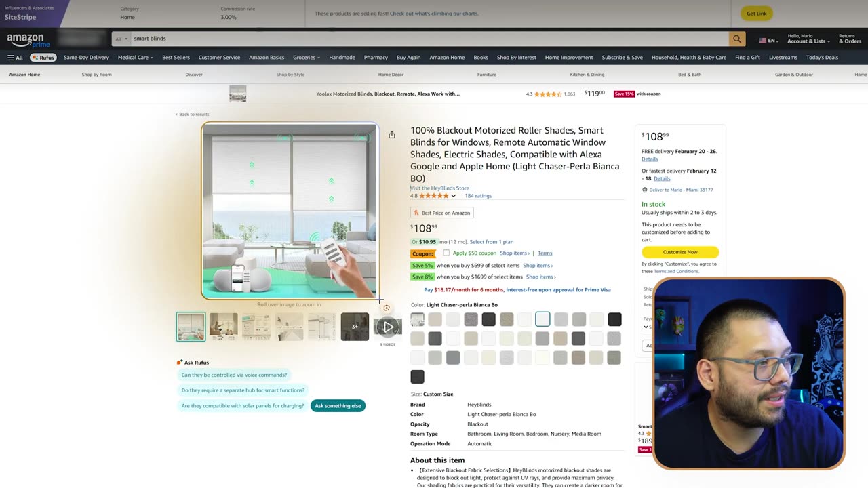
Task: Open Same-Day Delivery nav item
Action: click(x=86, y=58)
